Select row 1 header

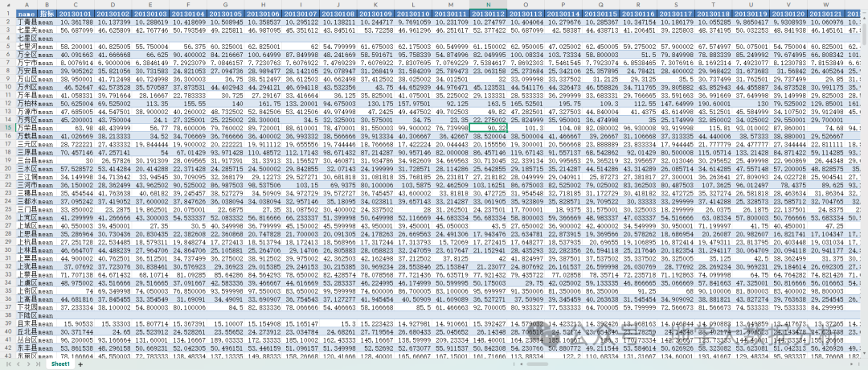point(8,13)
